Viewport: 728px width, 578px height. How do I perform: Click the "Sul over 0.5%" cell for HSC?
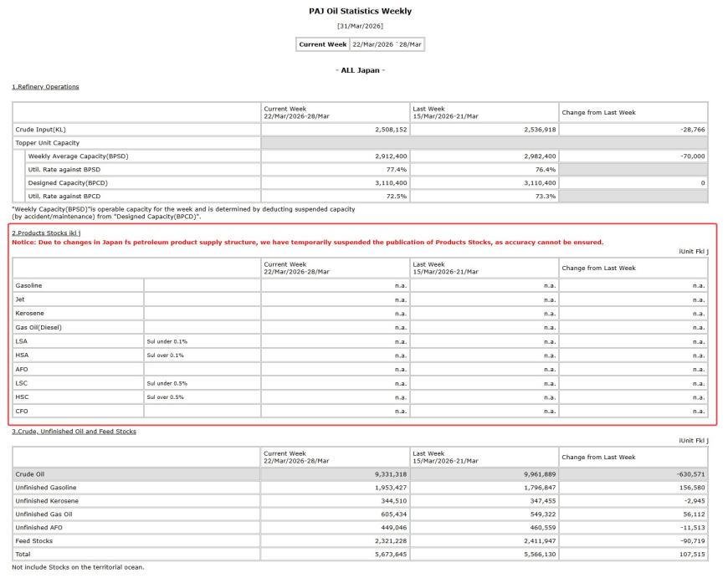tap(165, 396)
